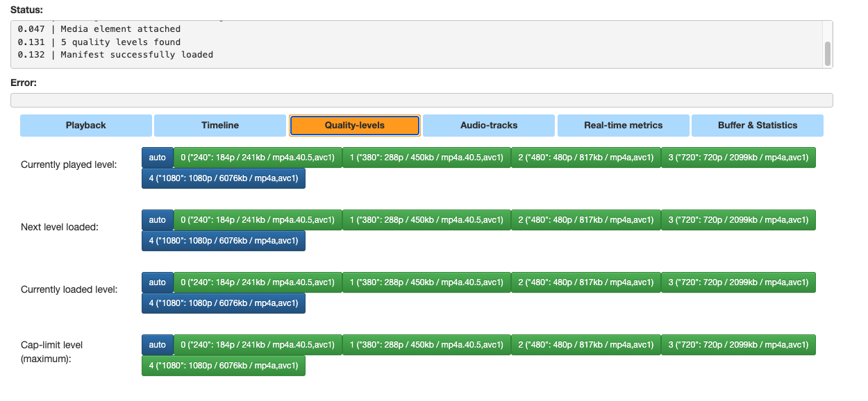Select auto for currently loaded level
This screenshot has height=401, width=868.
pyautogui.click(x=157, y=282)
